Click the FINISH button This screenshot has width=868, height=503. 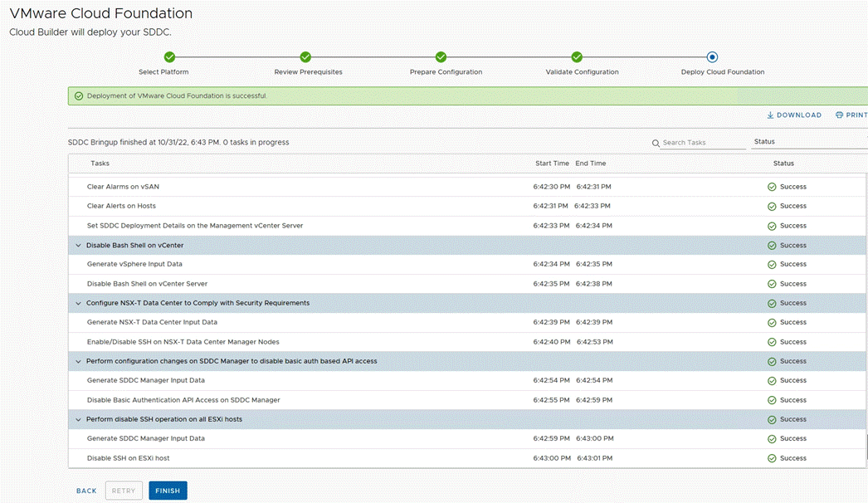click(168, 491)
